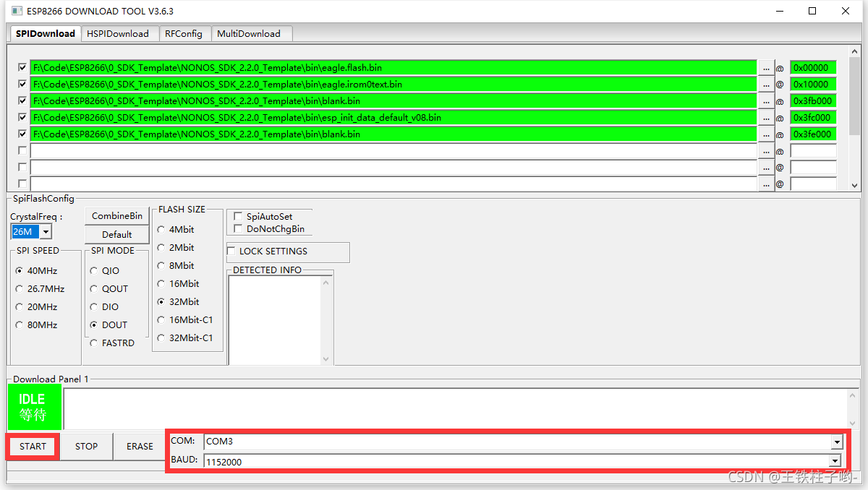
Task: Click the eagle.flash.bin file path field
Action: coord(393,67)
